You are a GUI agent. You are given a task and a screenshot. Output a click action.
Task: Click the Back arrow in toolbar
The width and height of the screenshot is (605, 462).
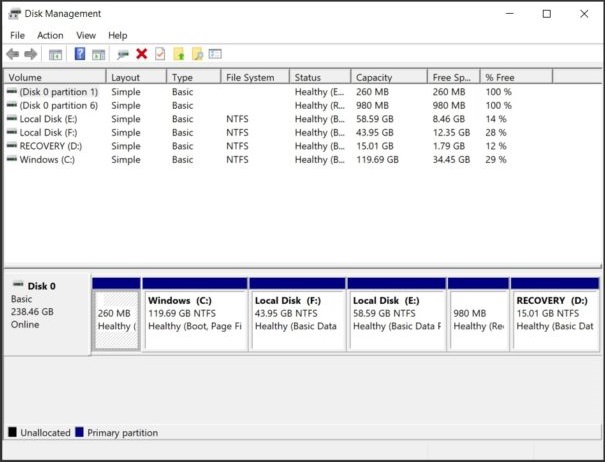(x=12, y=54)
